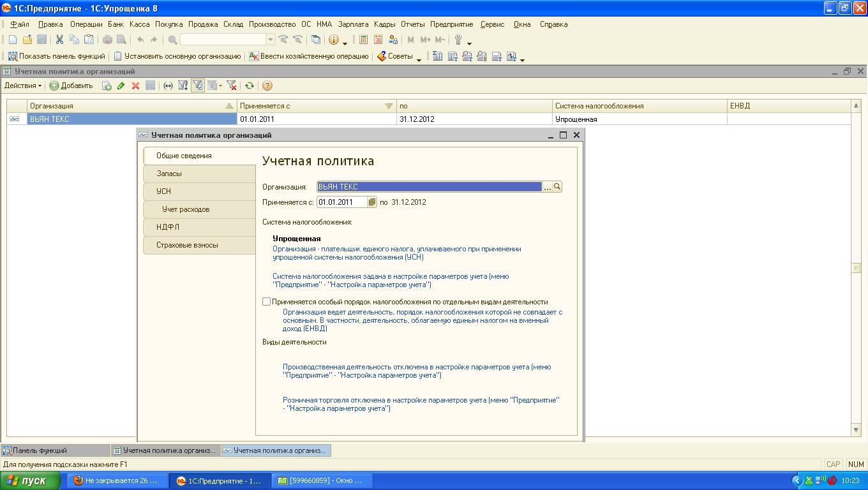Click the red delete mark icon
Screen dimensions: 868x490
[x=135, y=85]
